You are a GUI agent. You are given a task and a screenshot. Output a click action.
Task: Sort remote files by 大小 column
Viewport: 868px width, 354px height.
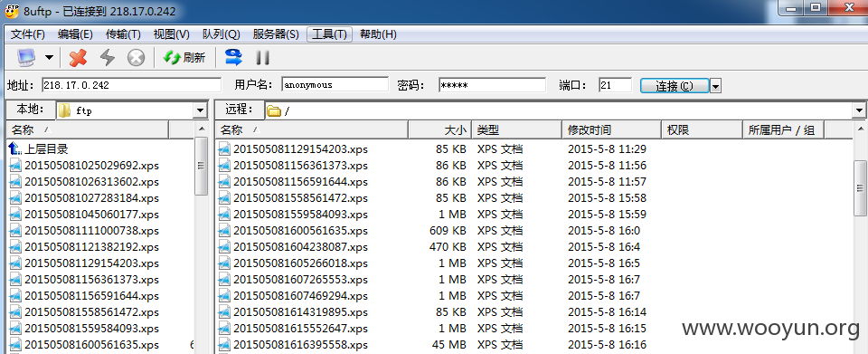click(x=439, y=130)
